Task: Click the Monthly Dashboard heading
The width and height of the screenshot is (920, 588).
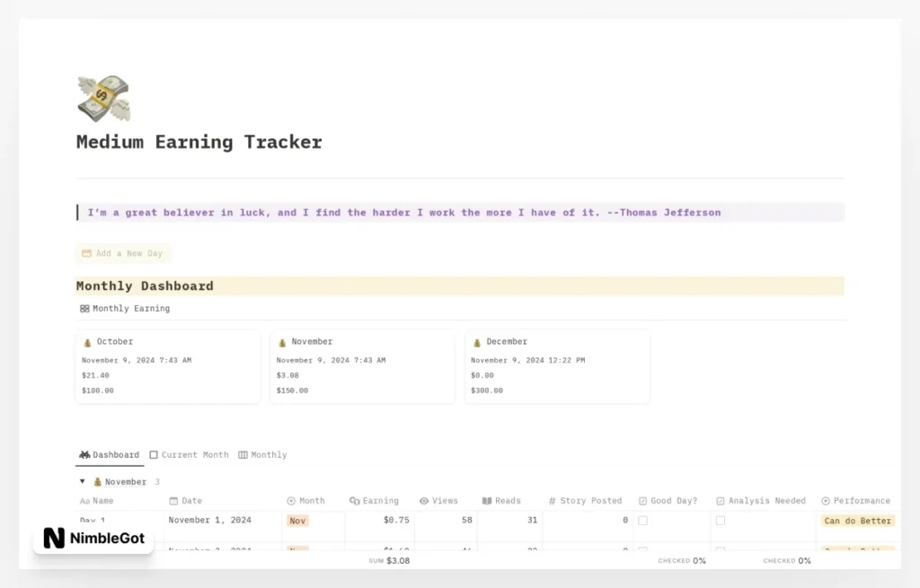Action: [145, 286]
